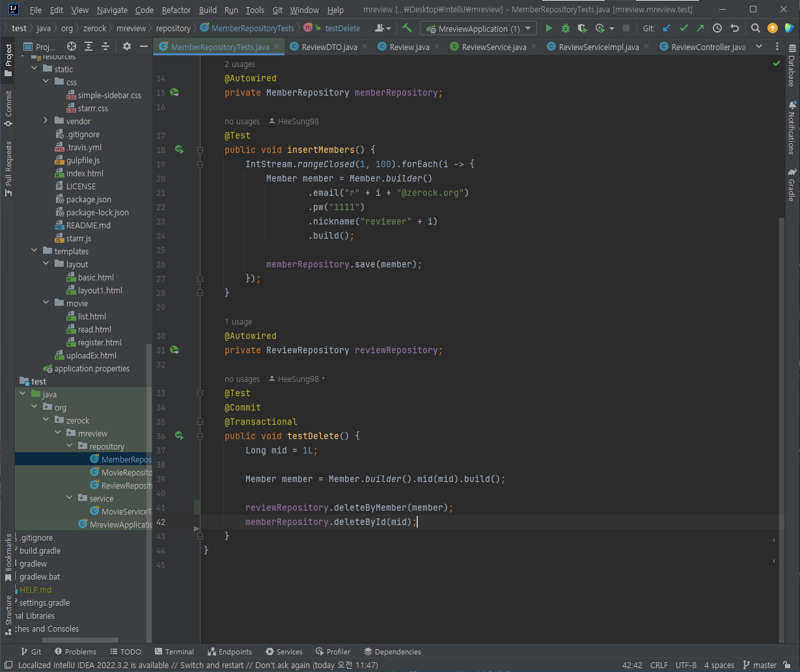800x672 pixels.
Task: Open the Refactor menu
Action: point(176,10)
